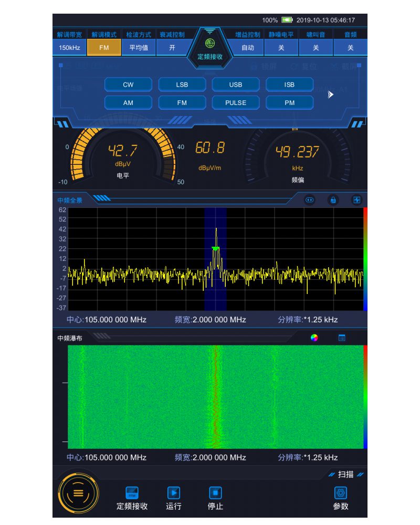The width and height of the screenshot is (420, 525).
Task: Toggle 音频 audio set to 关
Action: click(x=350, y=48)
